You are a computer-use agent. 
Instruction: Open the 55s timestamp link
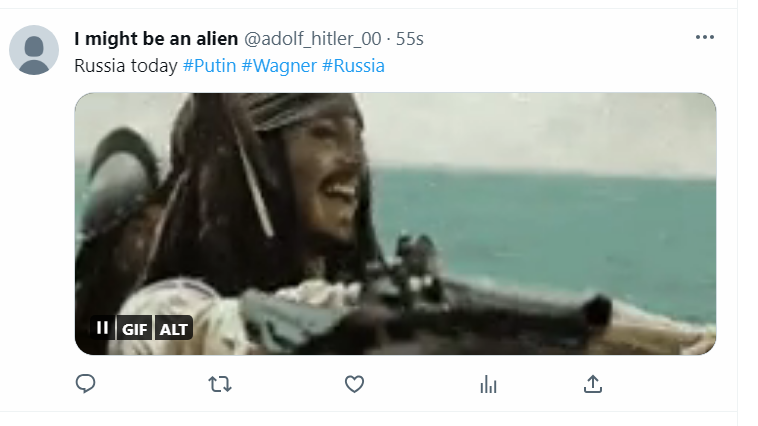point(409,39)
